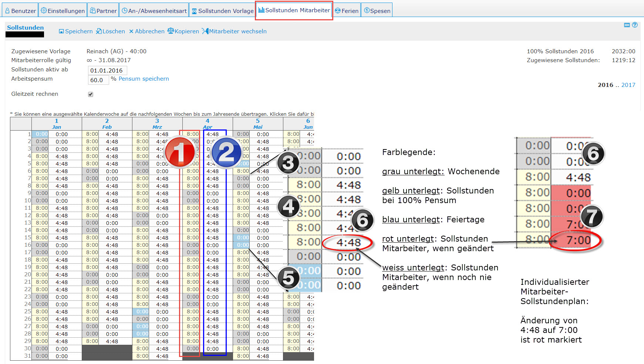644x364 pixels.
Task: Click the assigned template value Reinach (AG) - 40:00
Action: pyautogui.click(x=117, y=51)
